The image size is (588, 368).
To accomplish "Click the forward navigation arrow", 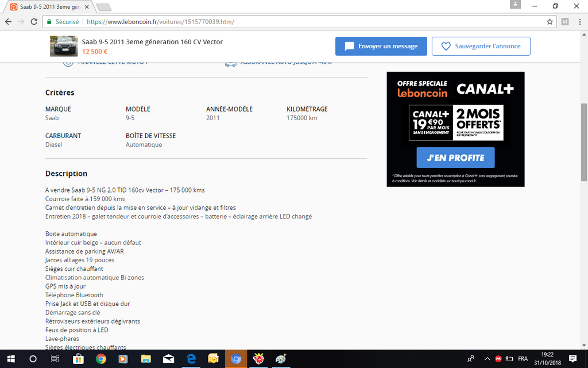I will (x=21, y=22).
